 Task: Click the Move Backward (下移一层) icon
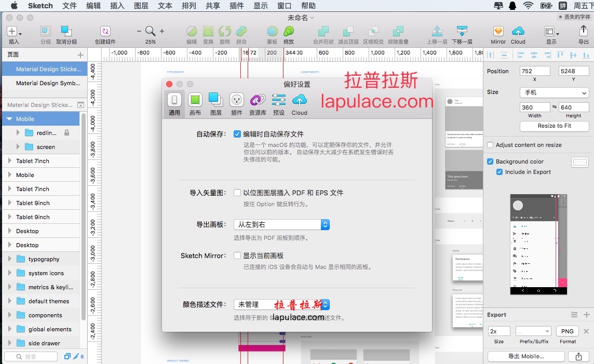coord(462,31)
